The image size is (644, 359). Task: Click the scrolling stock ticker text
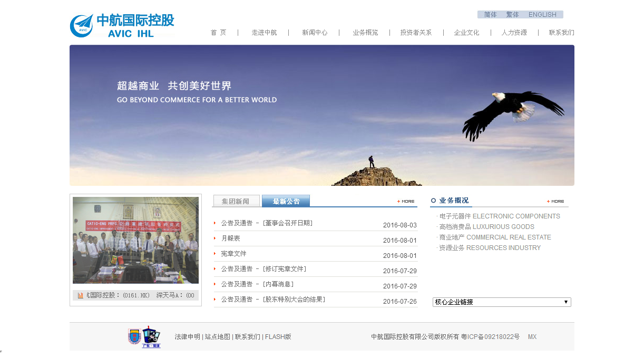(140, 295)
